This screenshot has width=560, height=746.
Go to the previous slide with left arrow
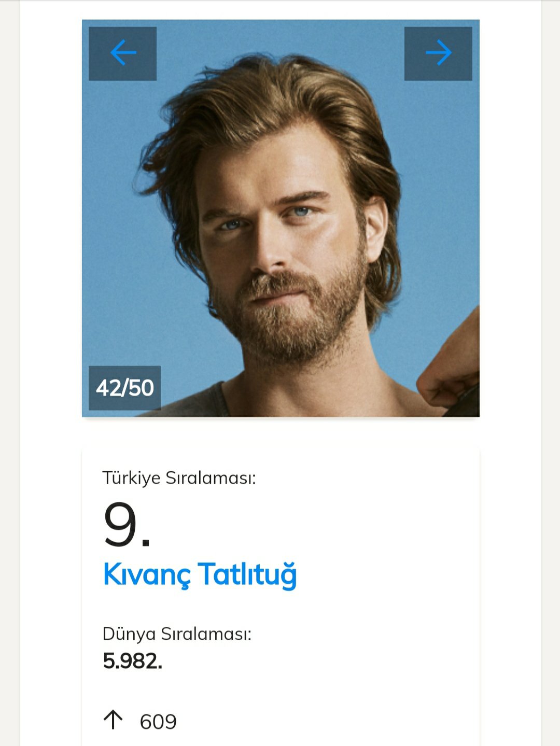pos(122,54)
